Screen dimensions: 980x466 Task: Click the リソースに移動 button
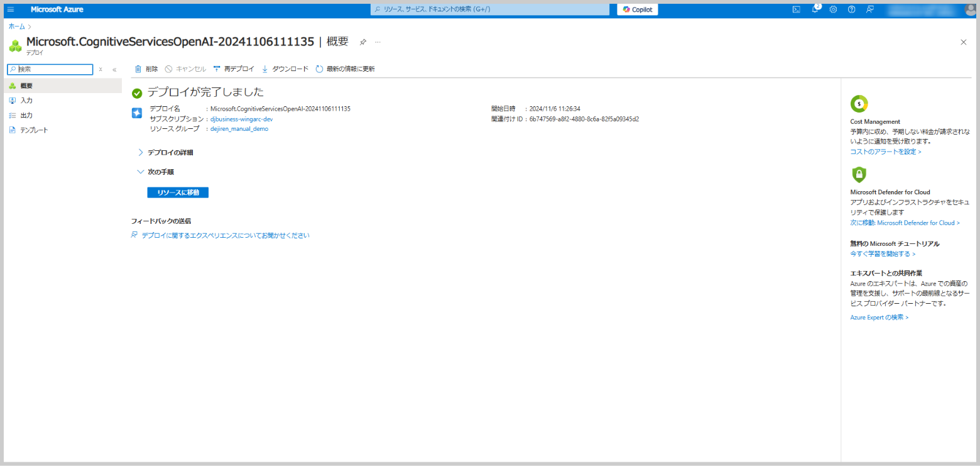178,192
